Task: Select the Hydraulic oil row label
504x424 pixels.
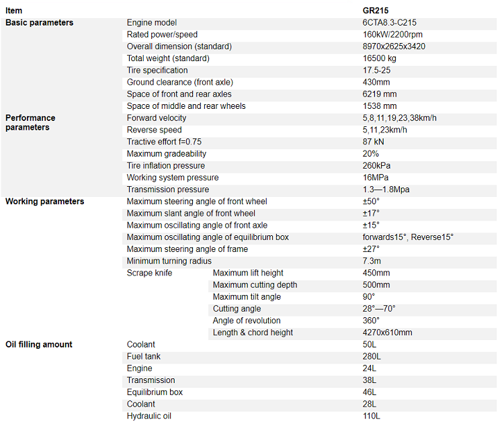Action: pyautogui.click(x=149, y=416)
